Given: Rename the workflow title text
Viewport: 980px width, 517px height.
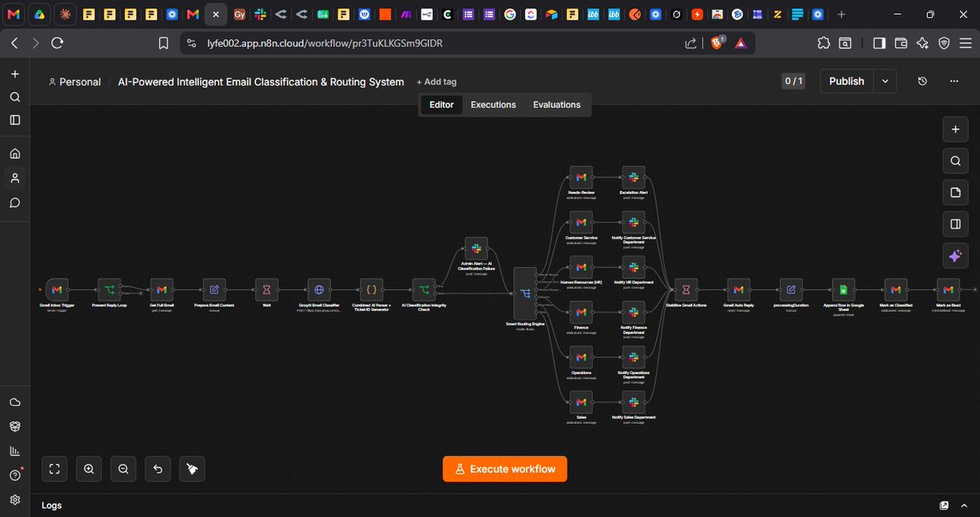Looking at the screenshot, I should click(261, 82).
